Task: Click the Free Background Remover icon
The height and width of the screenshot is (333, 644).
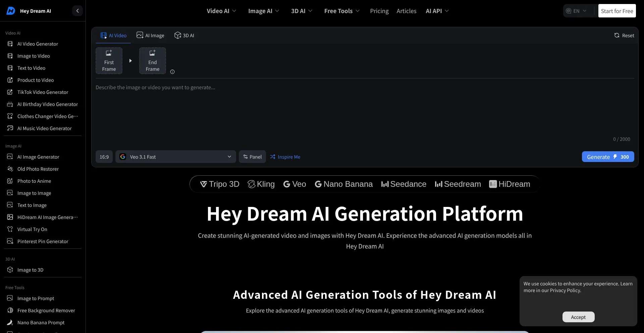Action: (10, 311)
